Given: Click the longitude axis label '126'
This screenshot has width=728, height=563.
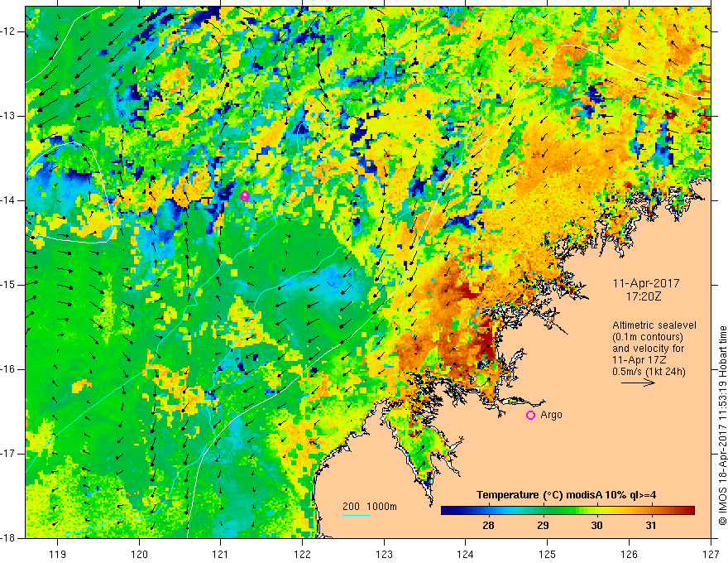Looking at the screenshot, I should pos(629,554).
